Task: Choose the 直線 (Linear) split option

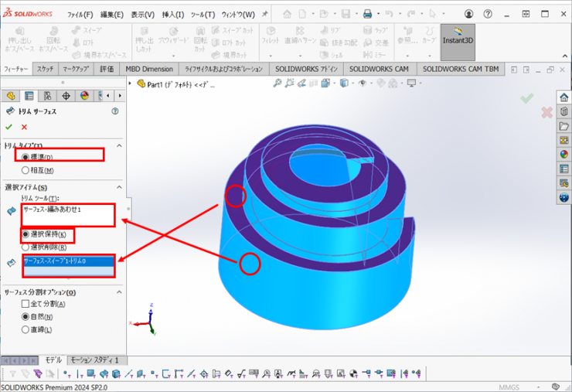Action: coord(26,330)
